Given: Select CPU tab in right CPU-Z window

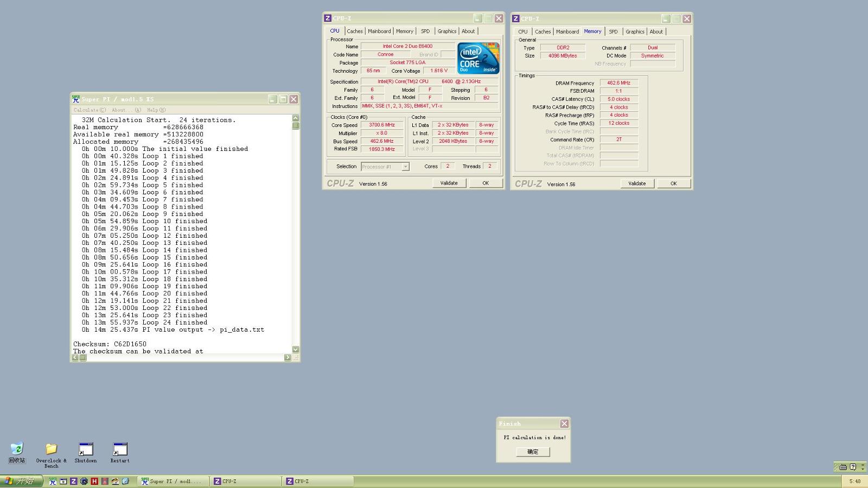Looking at the screenshot, I should (x=523, y=31).
